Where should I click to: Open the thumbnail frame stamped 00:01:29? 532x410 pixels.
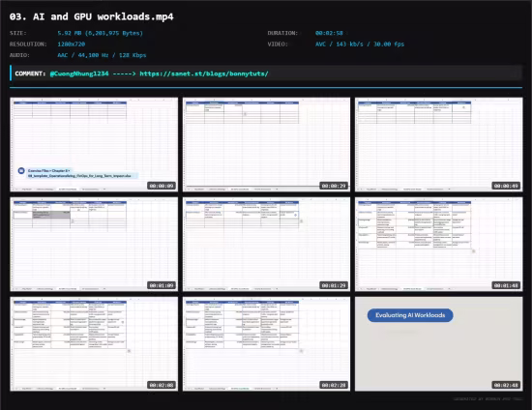(x=266, y=245)
